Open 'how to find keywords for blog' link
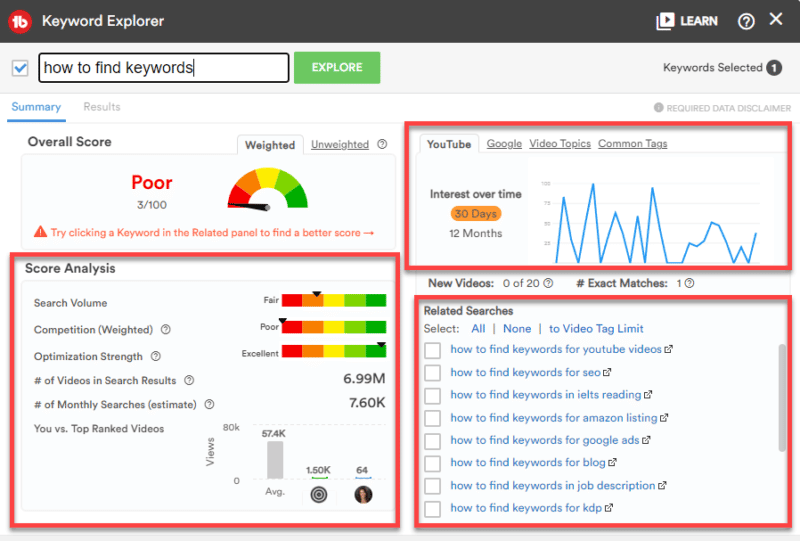The image size is (800, 541). (528, 462)
